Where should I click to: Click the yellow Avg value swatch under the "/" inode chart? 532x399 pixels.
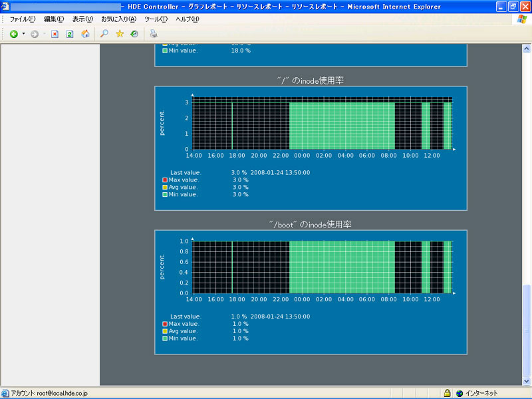[165, 188]
